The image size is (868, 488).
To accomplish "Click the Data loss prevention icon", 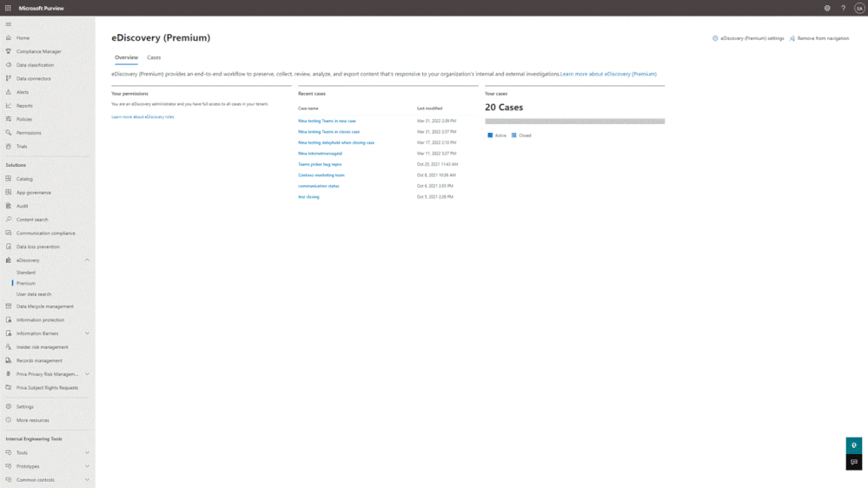I will [x=9, y=247].
